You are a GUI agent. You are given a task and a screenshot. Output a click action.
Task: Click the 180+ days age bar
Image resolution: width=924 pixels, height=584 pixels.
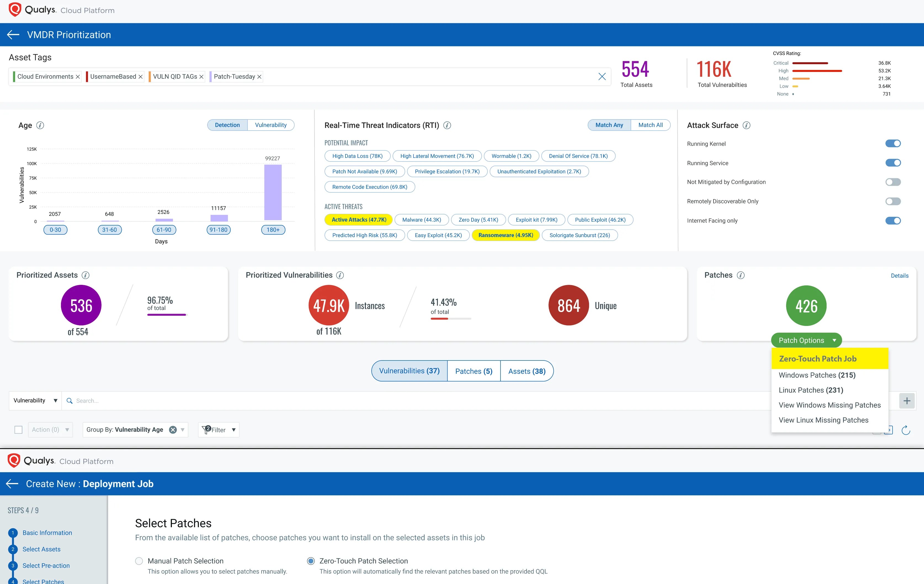(x=273, y=192)
